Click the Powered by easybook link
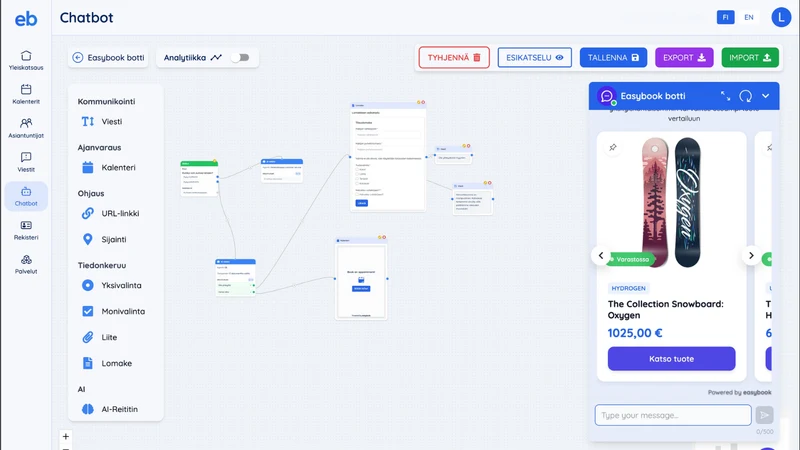The height and width of the screenshot is (450, 800). click(x=739, y=392)
